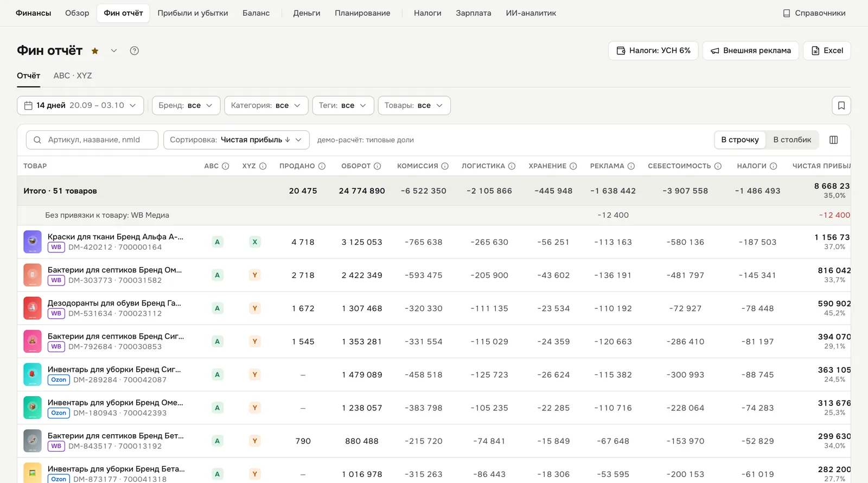Click the Краски для ткани product thumbnail
The width and height of the screenshot is (868, 483).
coord(33,242)
